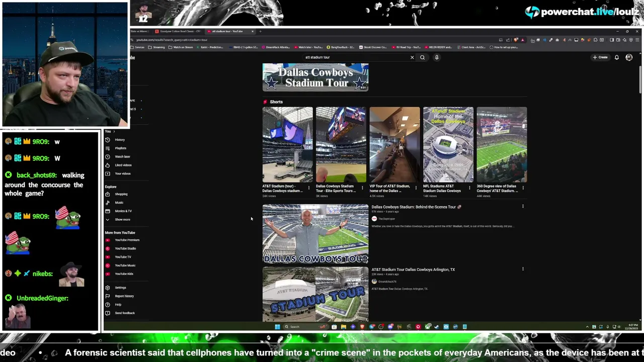Viewport: 644px width, 362px height.
Task: Open the Dallas Cowboys Stadium Tour thumbnail
Action: tap(315, 77)
